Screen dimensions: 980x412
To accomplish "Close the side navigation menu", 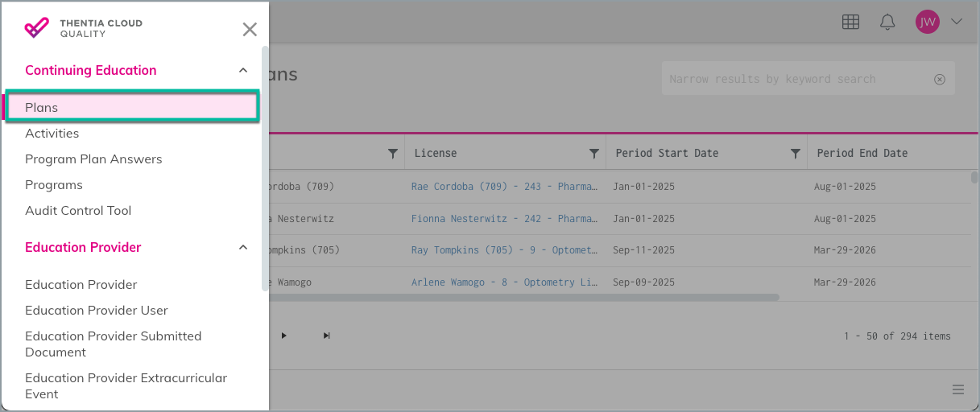I will click(250, 30).
